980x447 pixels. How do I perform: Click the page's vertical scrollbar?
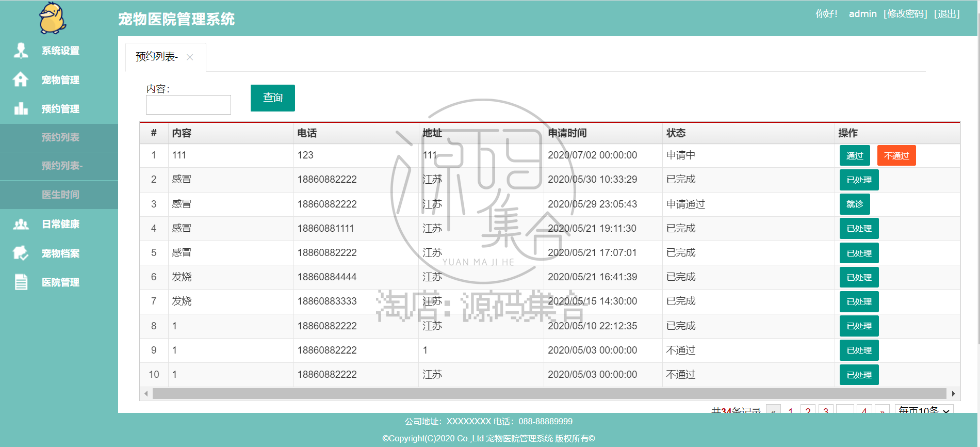pyautogui.click(x=978, y=178)
